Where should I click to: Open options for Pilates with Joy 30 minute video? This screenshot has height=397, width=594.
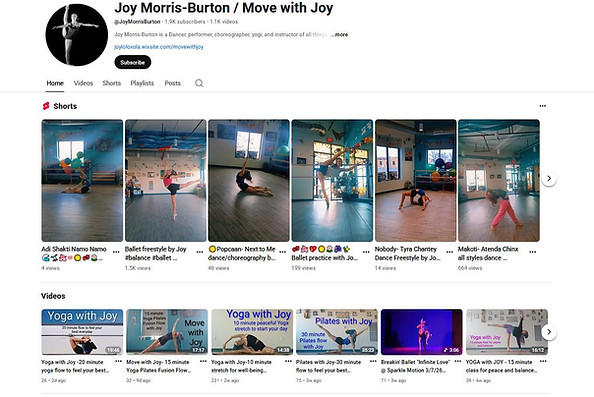373,361
